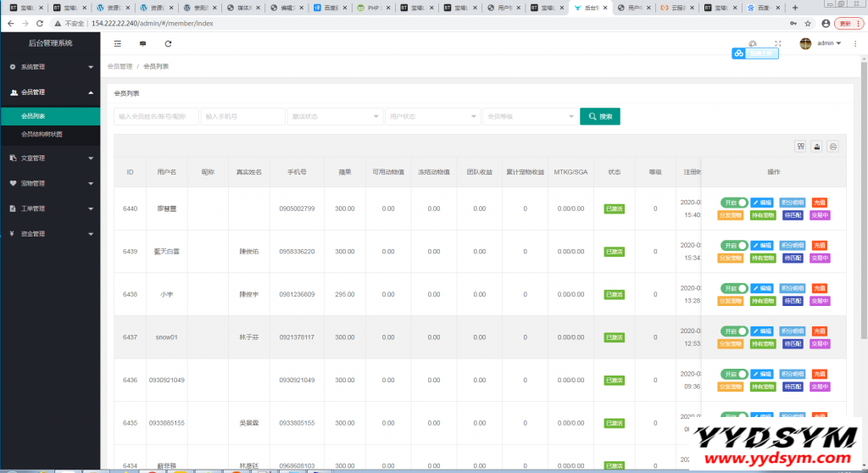Click the fullscreen icon in the header
The image size is (868, 473).
778,43
